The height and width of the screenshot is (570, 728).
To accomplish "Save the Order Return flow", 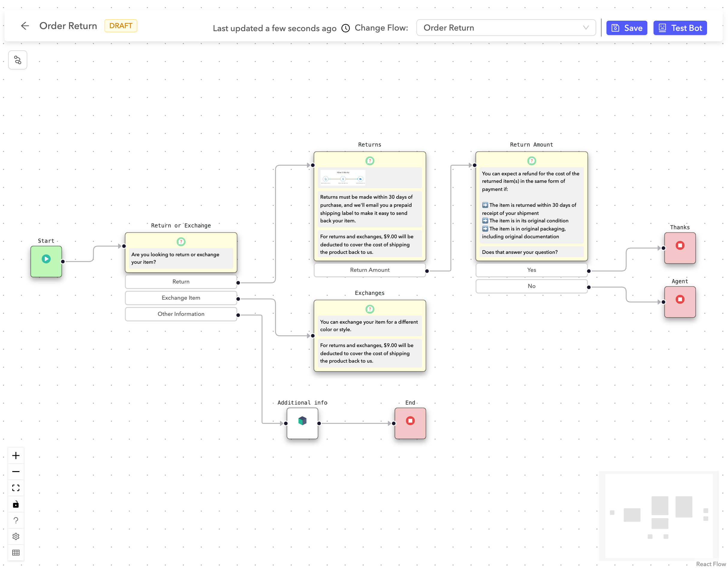I will click(x=626, y=28).
